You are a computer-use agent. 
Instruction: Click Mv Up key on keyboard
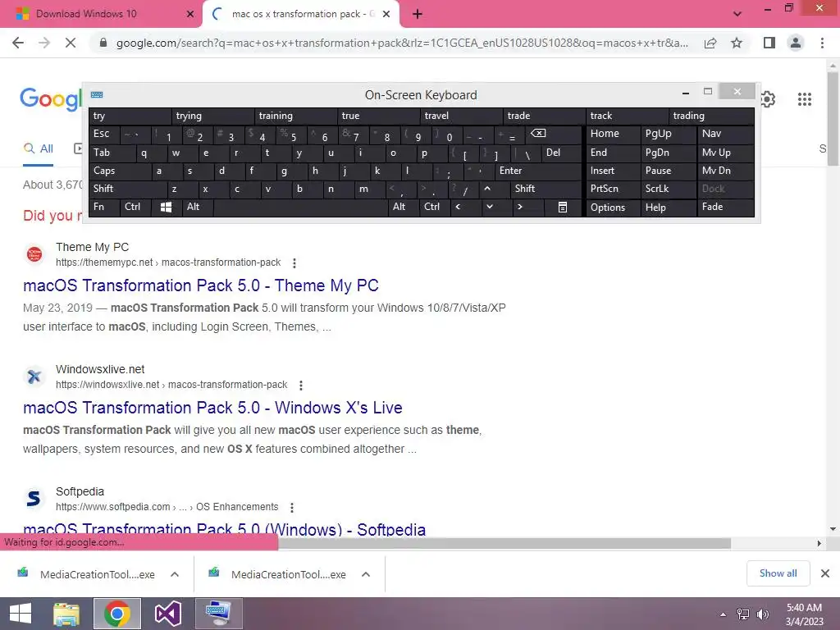[x=725, y=153]
